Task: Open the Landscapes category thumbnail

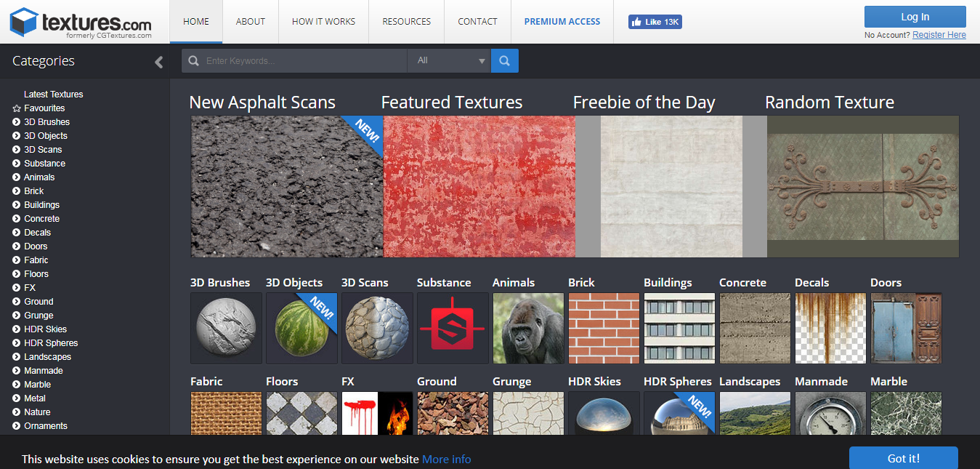Action: pyautogui.click(x=755, y=413)
